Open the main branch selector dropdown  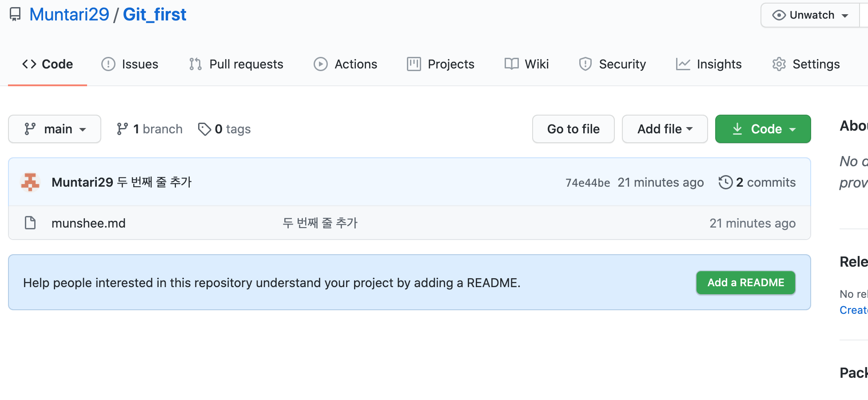point(55,129)
